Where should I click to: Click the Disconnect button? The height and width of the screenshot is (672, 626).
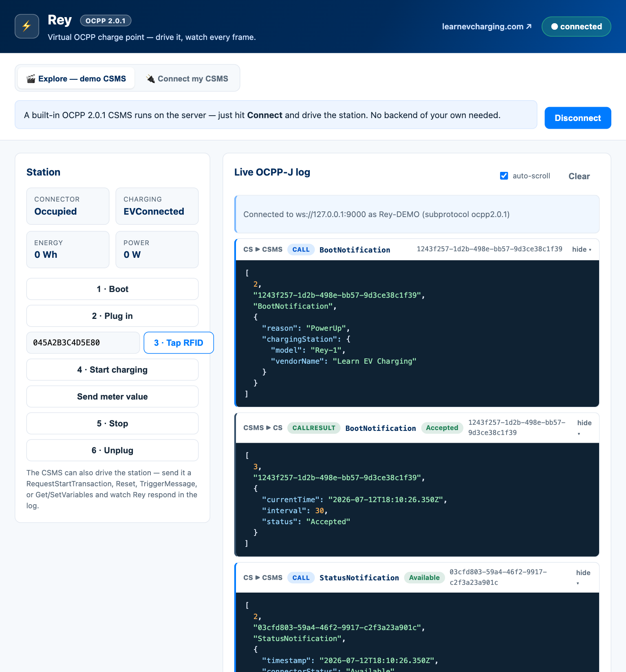click(x=578, y=118)
